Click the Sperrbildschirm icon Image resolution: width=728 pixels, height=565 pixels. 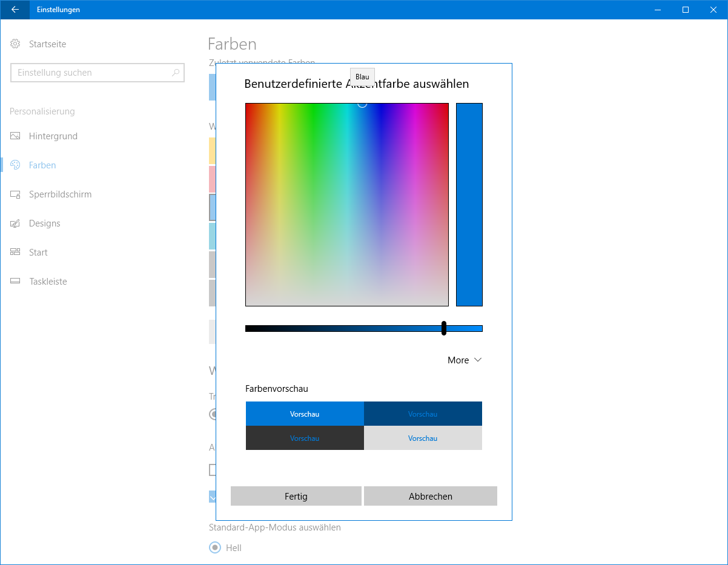click(16, 194)
